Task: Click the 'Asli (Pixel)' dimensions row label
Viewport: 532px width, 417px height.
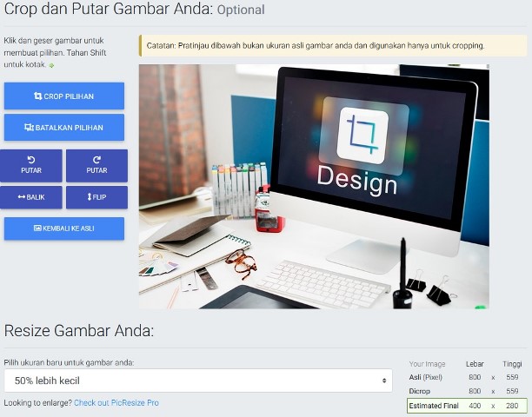Action: pyautogui.click(x=425, y=377)
